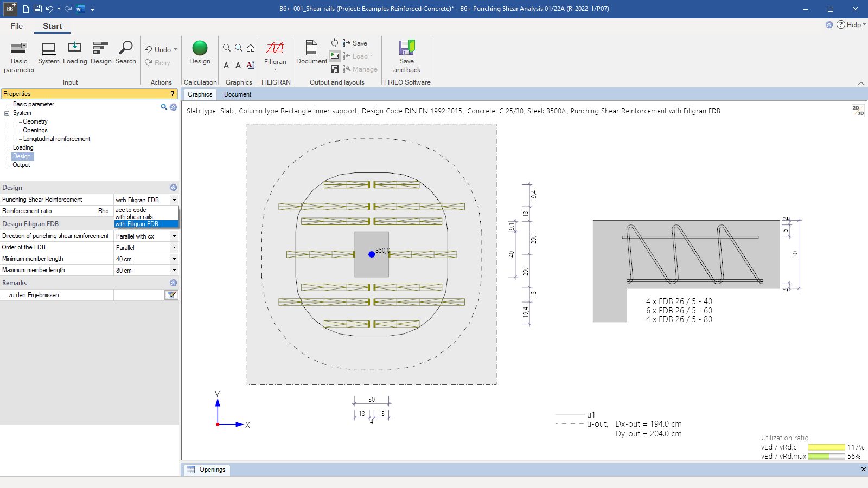Select 'with shear rails' option
The image size is (868, 488).
pyautogui.click(x=146, y=217)
